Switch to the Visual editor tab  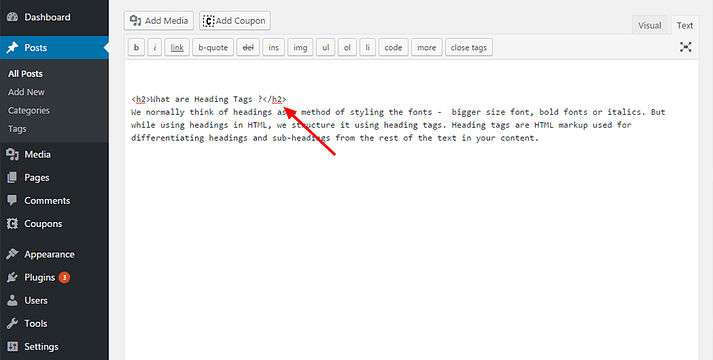coord(649,25)
